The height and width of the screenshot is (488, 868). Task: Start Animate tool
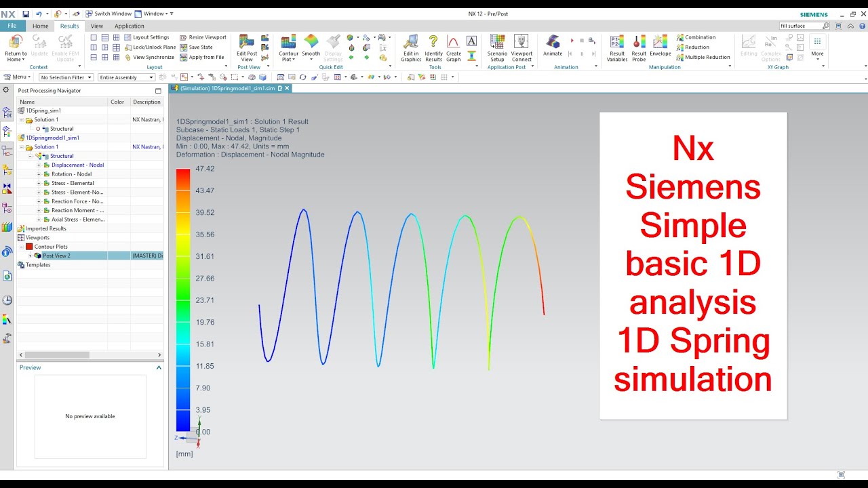553,46
